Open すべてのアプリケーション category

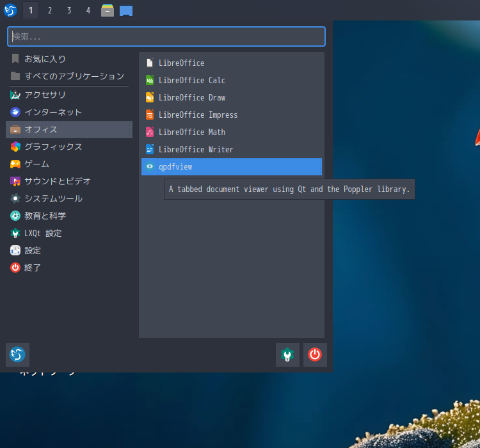[x=69, y=76]
